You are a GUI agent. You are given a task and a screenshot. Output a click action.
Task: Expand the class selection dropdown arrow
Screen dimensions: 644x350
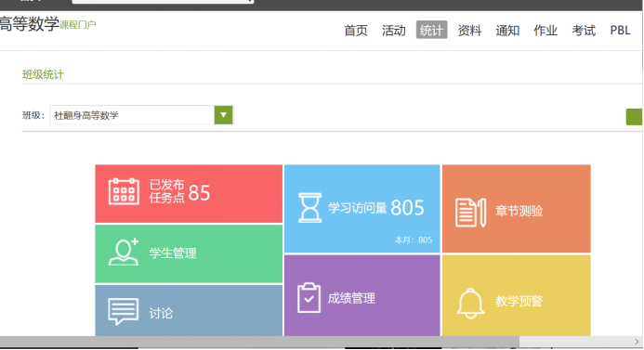point(223,115)
